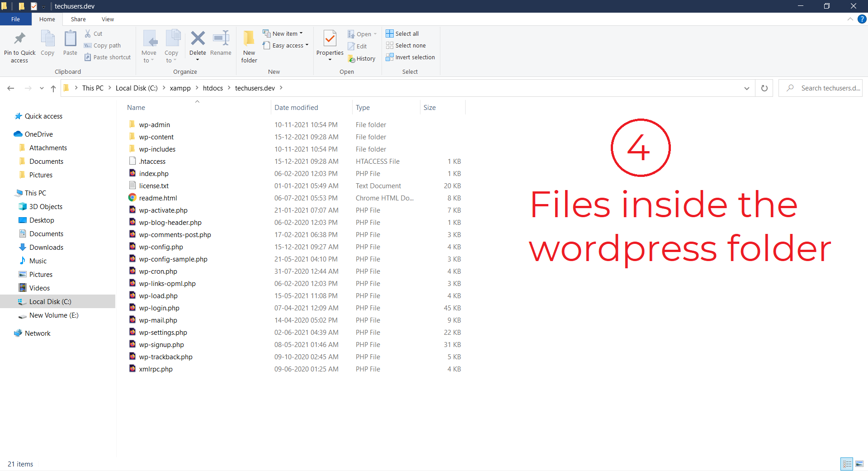Expand the chevron after htdocs in breadcrumb
This screenshot has height=471, width=868.
click(229, 88)
